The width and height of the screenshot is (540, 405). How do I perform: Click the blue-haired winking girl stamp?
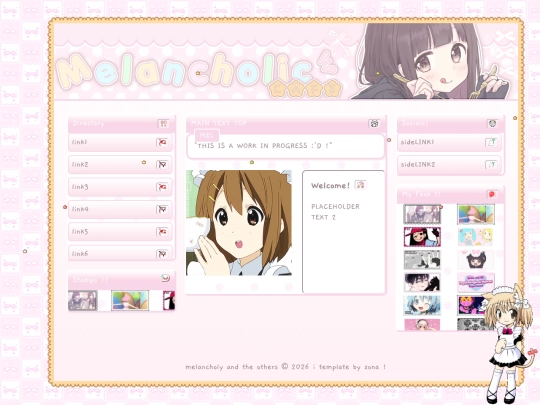422,305
